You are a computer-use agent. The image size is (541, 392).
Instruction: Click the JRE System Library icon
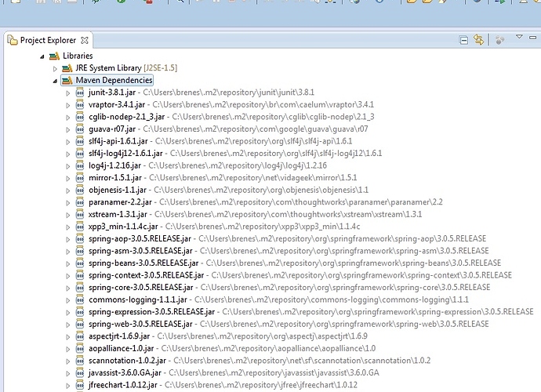(67, 68)
